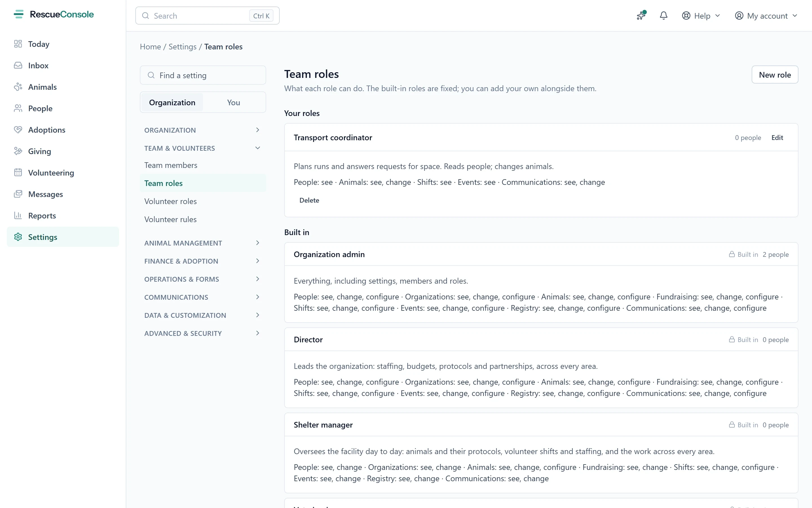The image size is (812, 508).
Task: Click the lock icon on Organization admin
Action: tap(732, 254)
